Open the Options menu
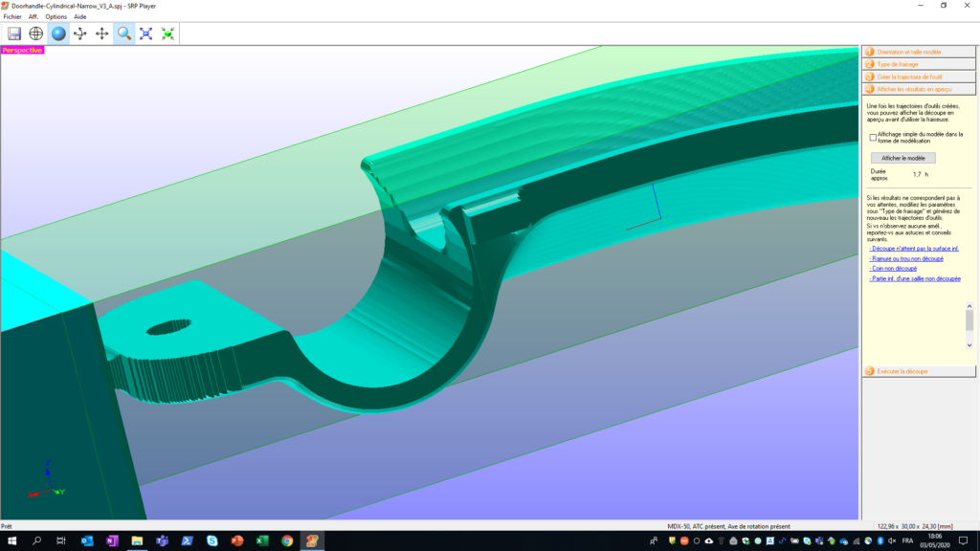980x551 pixels. point(56,17)
